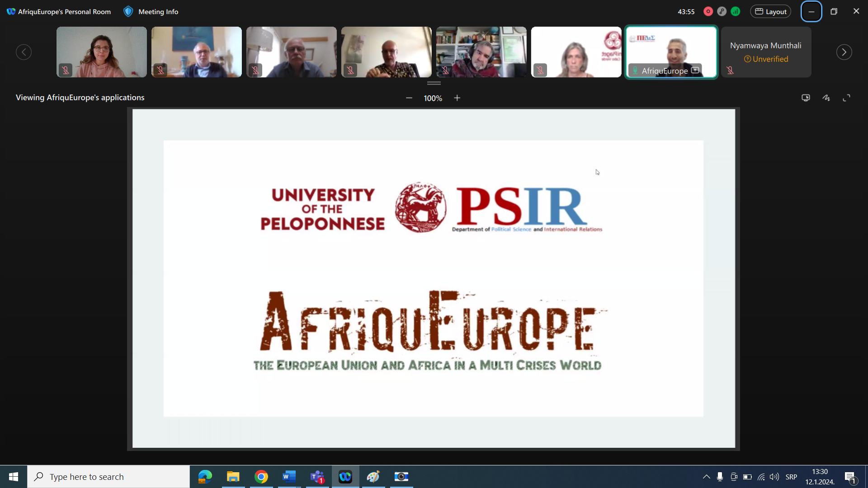Enter full screen view of shared content
The height and width of the screenshot is (488, 868).
[x=846, y=98]
